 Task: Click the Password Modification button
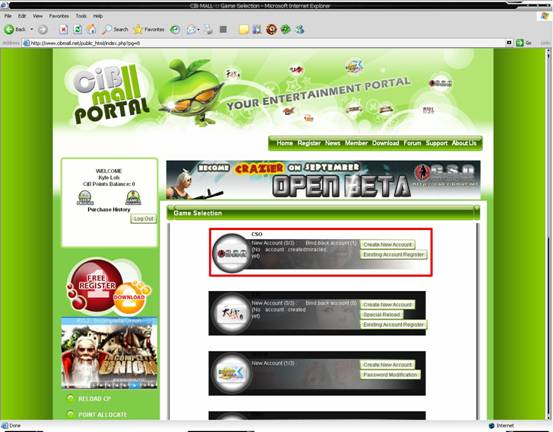pos(390,375)
